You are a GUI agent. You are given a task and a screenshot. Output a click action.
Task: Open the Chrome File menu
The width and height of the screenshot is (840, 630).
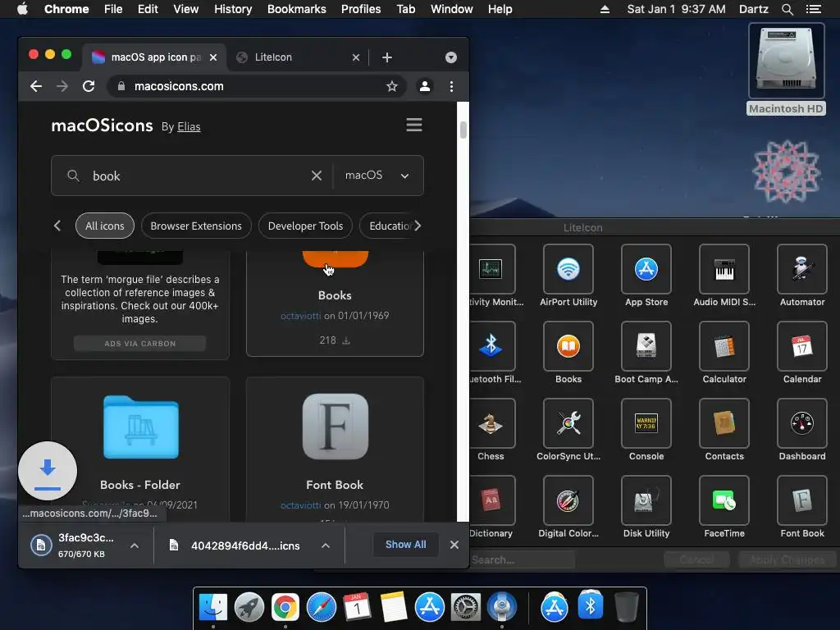[113, 9]
